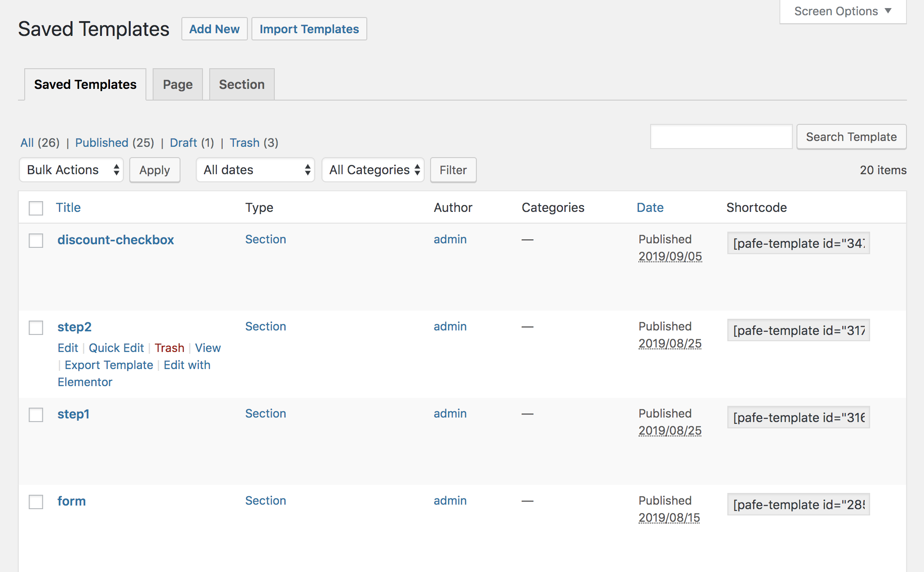Click the 2019/09/05 date text
924x572 pixels.
(x=670, y=256)
